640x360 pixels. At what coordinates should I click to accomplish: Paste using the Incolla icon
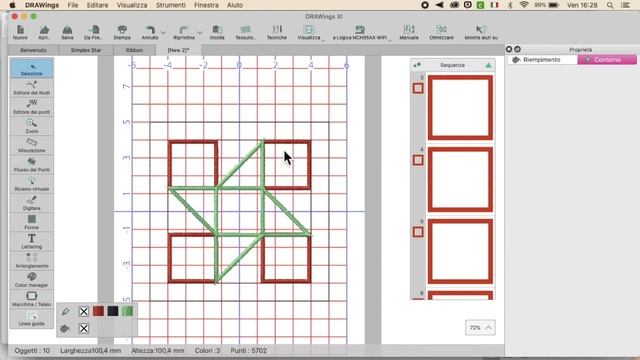tap(217, 32)
